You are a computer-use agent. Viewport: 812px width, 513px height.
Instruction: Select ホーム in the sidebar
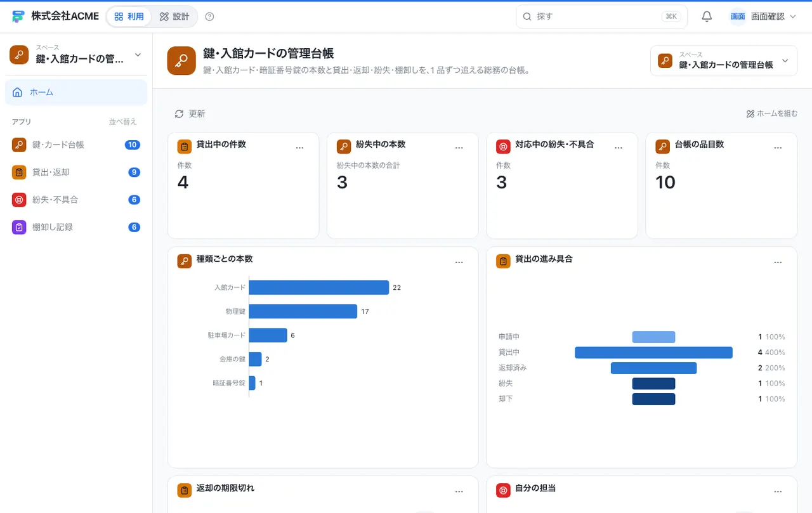point(76,92)
